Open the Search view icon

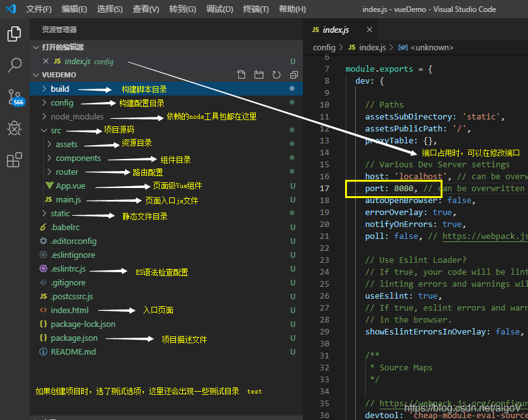pyautogui.click(x=14, y=65)
